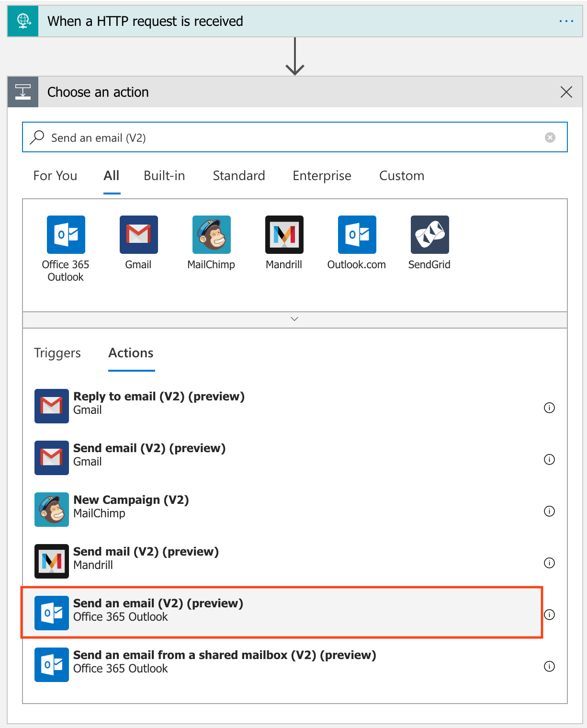This screenshot has height=728, width=587.
Task: Select the SendGrid connector icon
Action: pyautogui.click(x=430, y=235)
